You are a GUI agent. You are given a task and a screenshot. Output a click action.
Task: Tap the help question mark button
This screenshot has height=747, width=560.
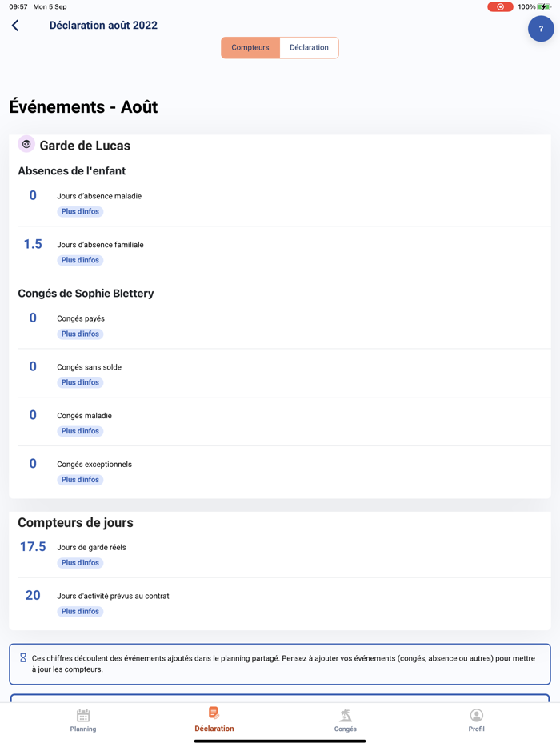[x=541, y=29]
